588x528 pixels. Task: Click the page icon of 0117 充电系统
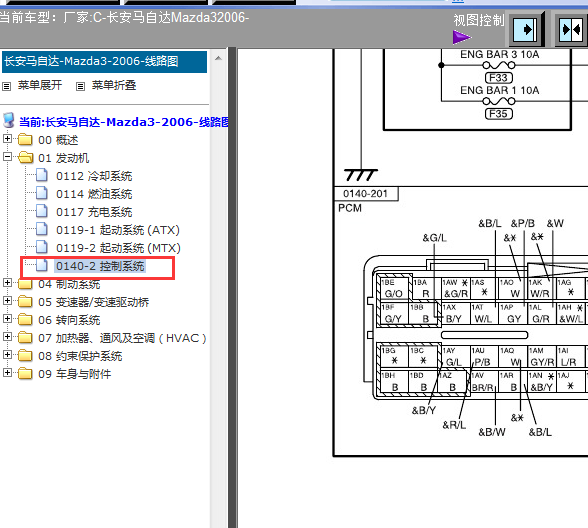coord(42,211)
